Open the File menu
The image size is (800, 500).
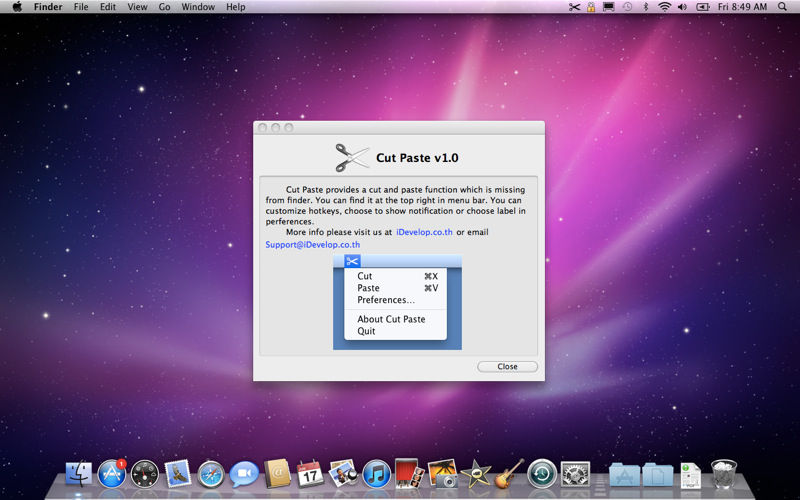(81, 7)
